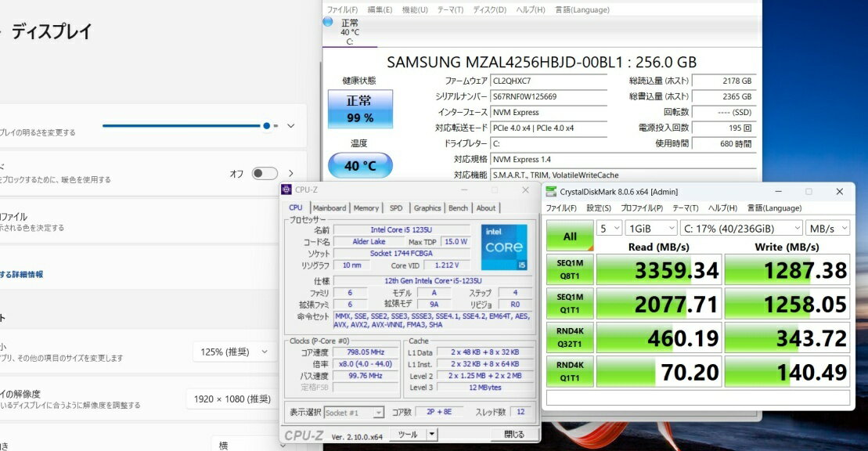Click the CPU-Z app icon in title bar
The height and width of the screenshot is (451, 868).
[x=286, y=189]
